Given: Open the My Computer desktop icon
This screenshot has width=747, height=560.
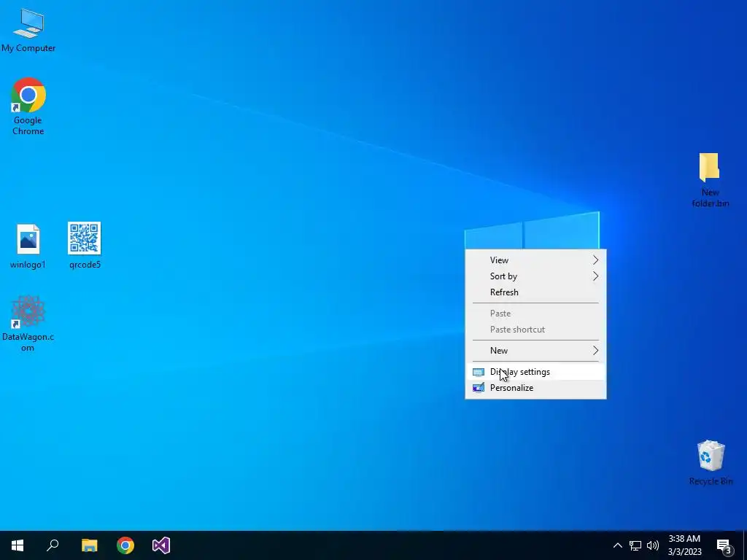Looking at the screenshot, I should coord(28,29).
